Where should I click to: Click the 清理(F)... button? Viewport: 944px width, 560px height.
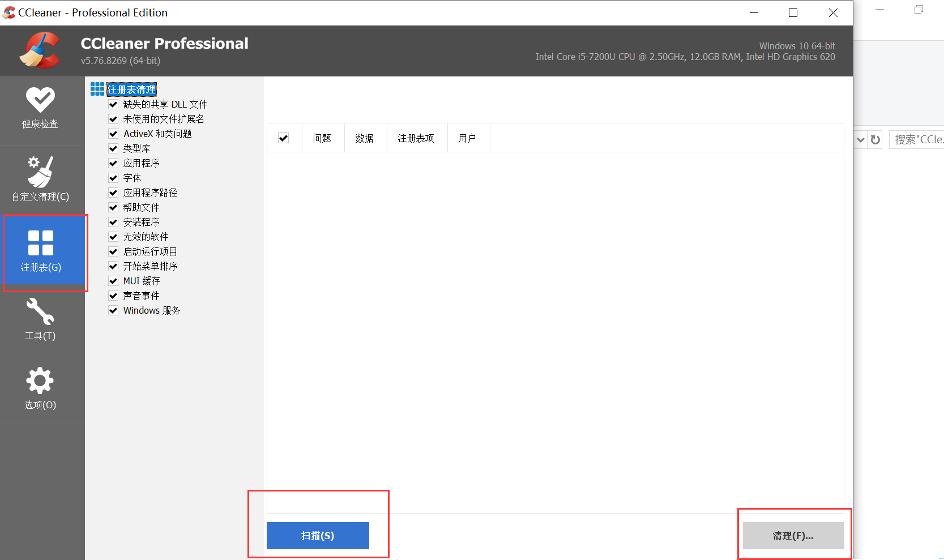[793, 536]
